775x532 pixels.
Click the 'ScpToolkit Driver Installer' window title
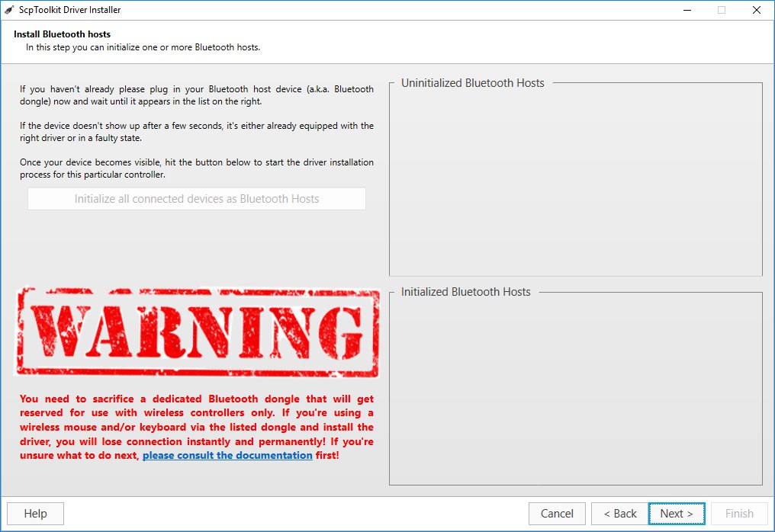tap(69, 10)
